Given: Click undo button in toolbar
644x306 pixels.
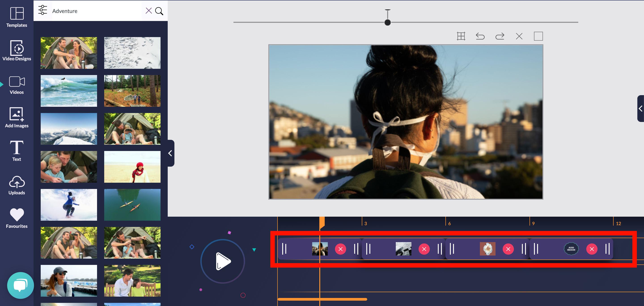Looking at the screenshot, I should point(480,36).
